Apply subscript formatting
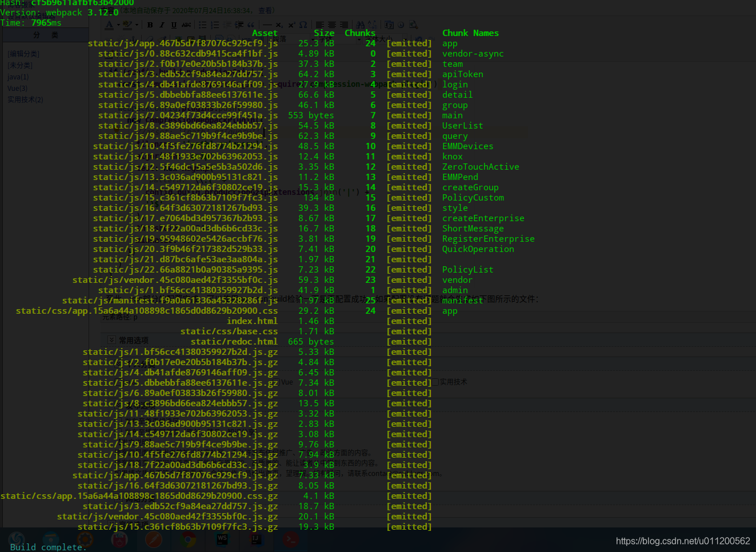The height and width of the screenshot is (552, 756). pos(279,25)
